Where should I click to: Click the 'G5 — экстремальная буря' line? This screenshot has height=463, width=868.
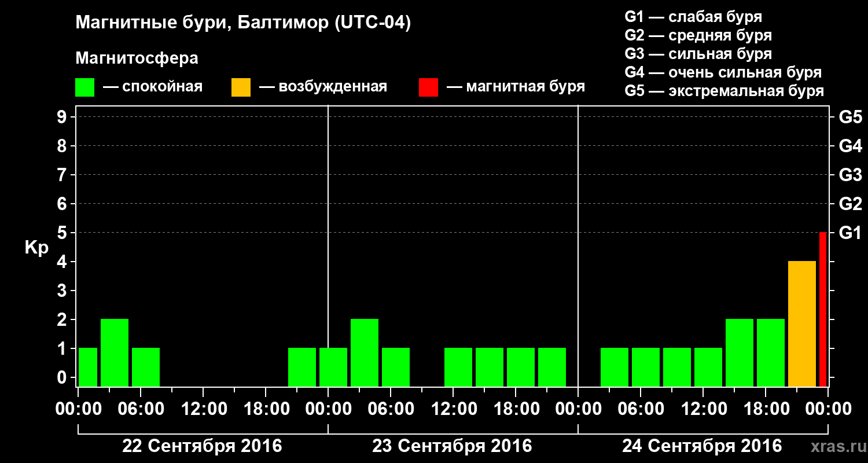724,91
